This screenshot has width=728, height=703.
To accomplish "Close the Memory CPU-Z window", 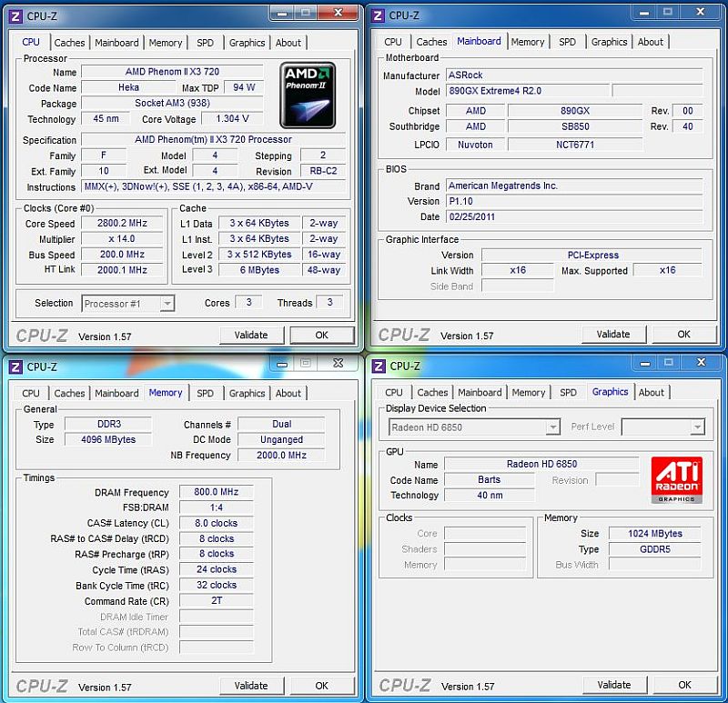I will pyautogui.click(x=339, y=363).
